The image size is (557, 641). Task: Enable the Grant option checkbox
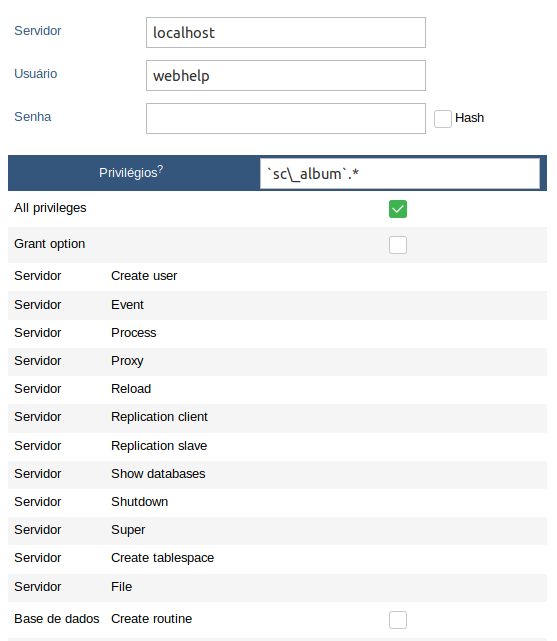[x=398, y=245]
